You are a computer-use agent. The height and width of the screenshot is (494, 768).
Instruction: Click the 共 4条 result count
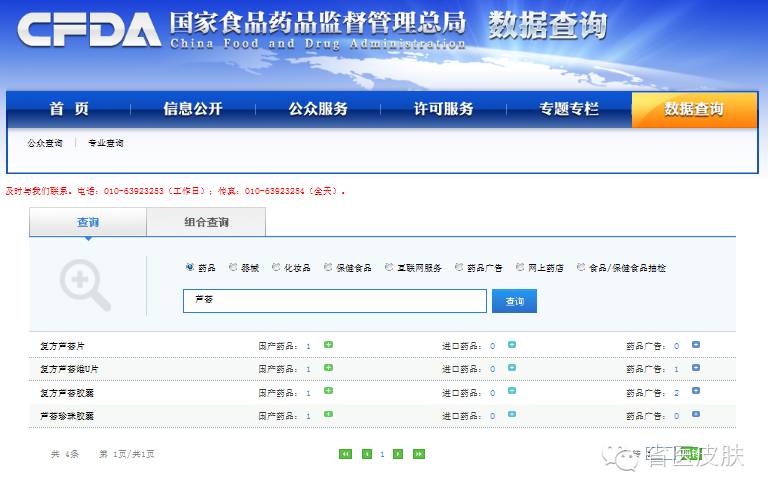point(65,454)
